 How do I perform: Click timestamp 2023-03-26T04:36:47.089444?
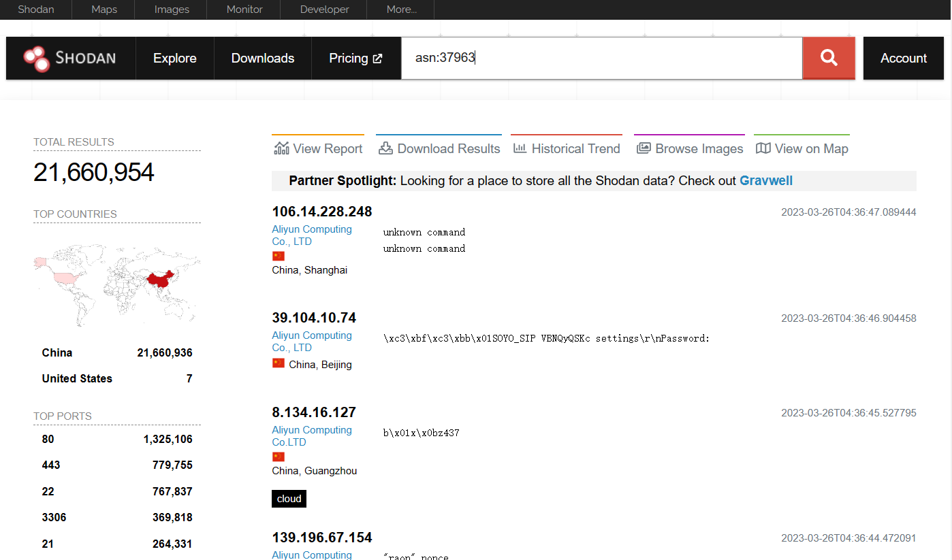(848, 212)
